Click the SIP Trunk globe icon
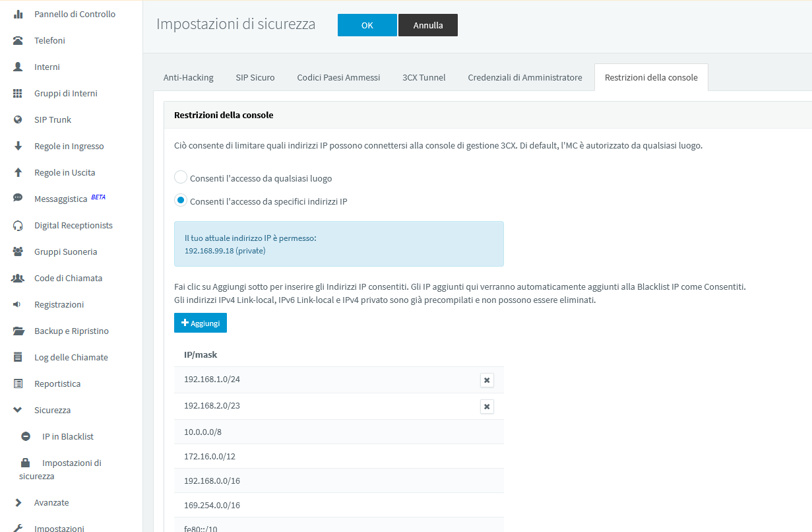Image resolution: width=812 pixels, height=532 pixels. [18, 119]
